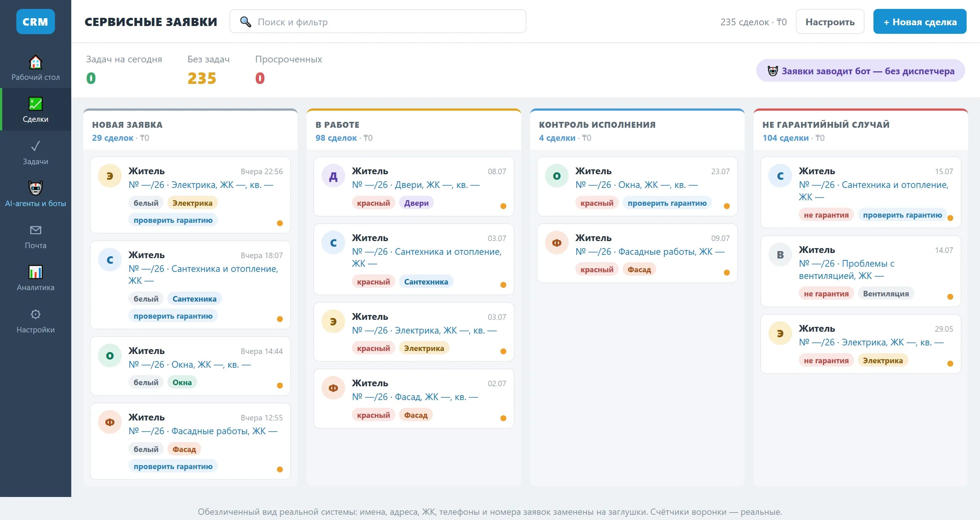Open deal № —/26 · Проблемы с вентиляцией
Viewport: 980px width, 520px height.
[x=846, y=270]
